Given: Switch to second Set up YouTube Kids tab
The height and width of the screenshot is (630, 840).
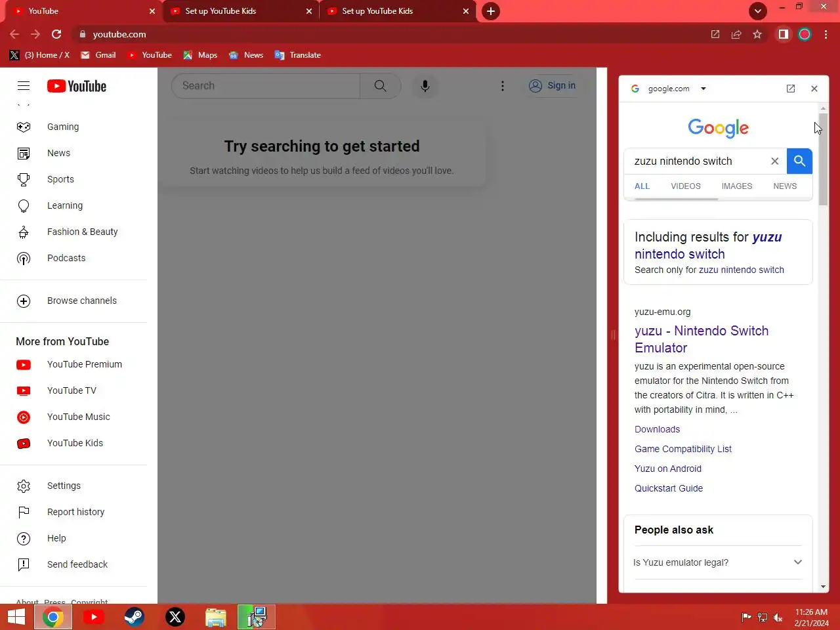Looking at the screenshot, I should pyautogui.click(x=398, y=11).
